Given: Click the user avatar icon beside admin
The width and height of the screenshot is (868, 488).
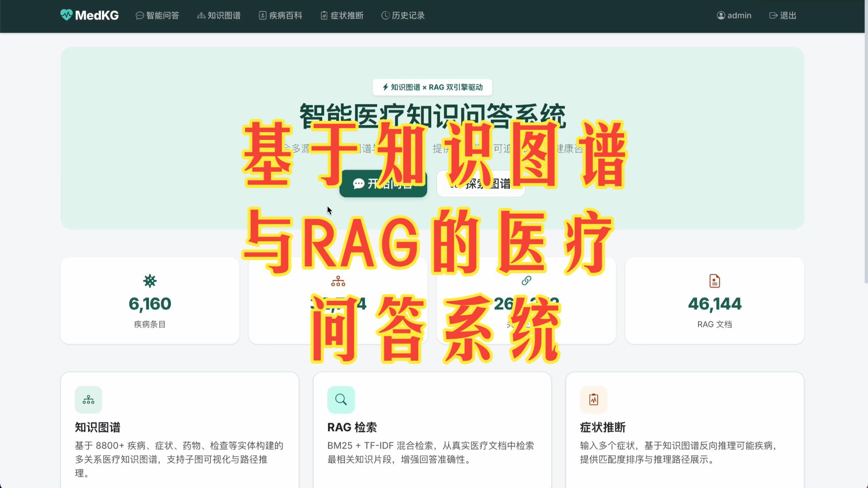Looking at the screenshot, I should (x=721, y=15).
